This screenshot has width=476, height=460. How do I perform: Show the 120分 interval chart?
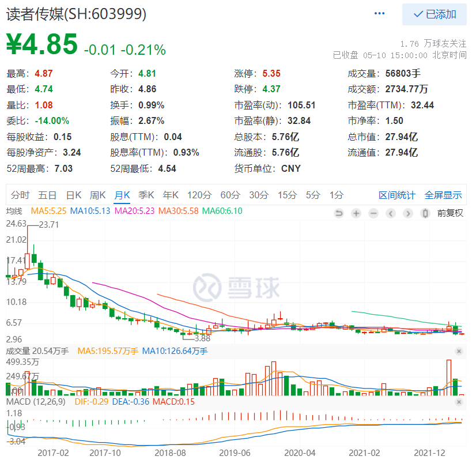coord(199,195)
